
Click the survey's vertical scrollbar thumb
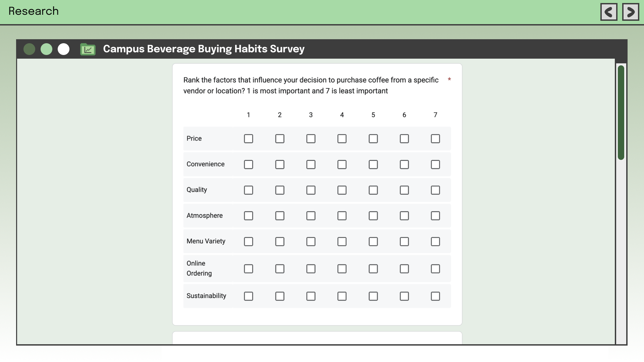[x=621, y=113]
